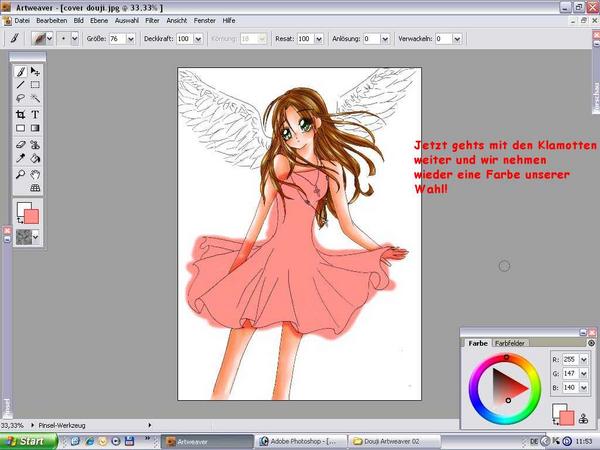Select the Brush tool in the toolbox

click(x=21, y=72)
